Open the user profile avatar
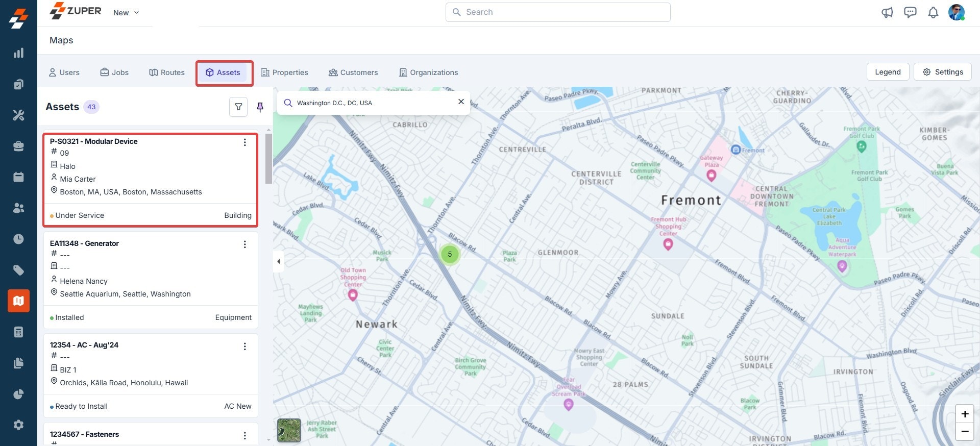The width and height of the screenshot is (980, 446). [x=957, y=12]
